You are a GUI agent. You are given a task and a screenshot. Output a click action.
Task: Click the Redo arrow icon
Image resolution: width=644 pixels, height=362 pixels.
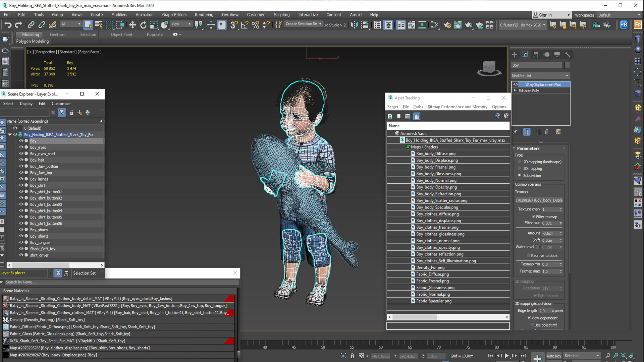point(19,24)
